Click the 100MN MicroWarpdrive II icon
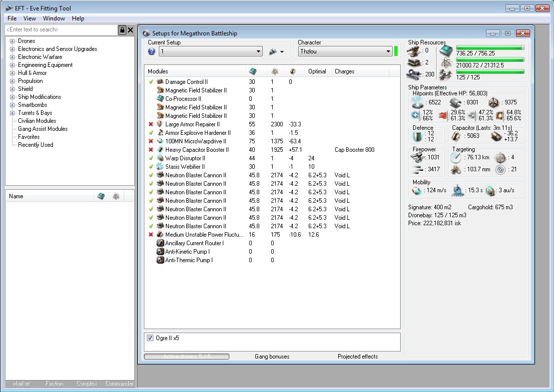The image size is (554, 392). [160, 141]
